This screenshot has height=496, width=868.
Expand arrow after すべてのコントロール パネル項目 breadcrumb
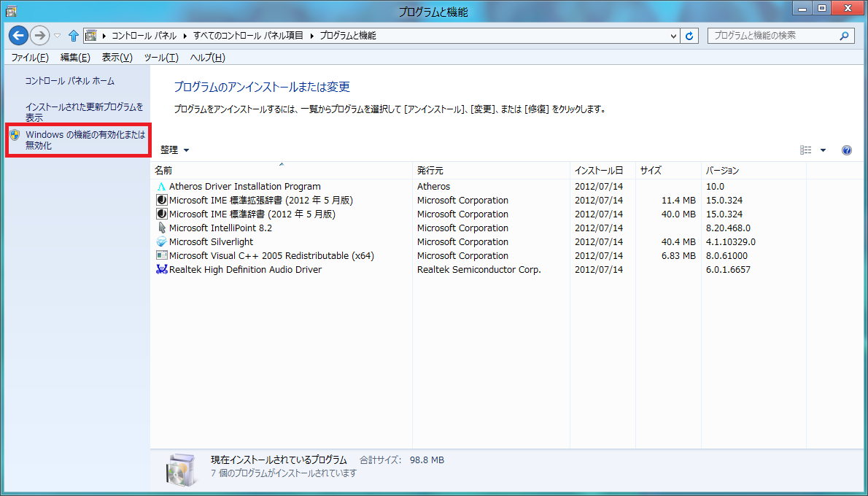(311, 36)
